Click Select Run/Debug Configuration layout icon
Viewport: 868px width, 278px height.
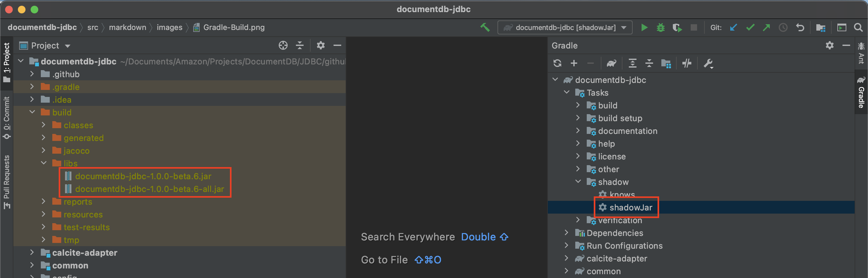pyautogui.click(x=842, y=27)
